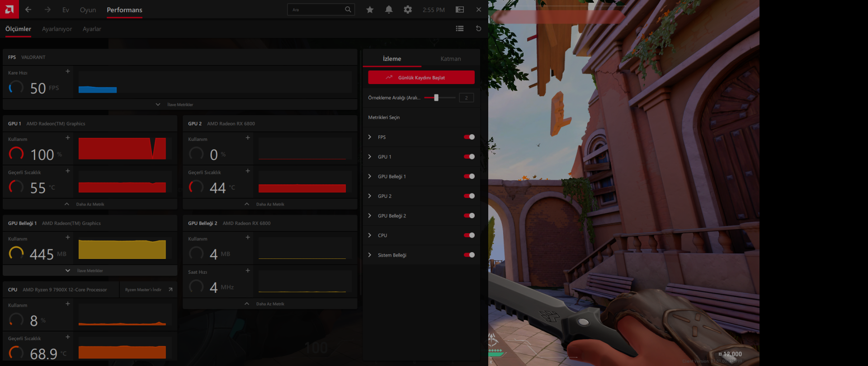Expand FPS metrics chevron in list
This screenshot has height=366, width=868.
370,137
